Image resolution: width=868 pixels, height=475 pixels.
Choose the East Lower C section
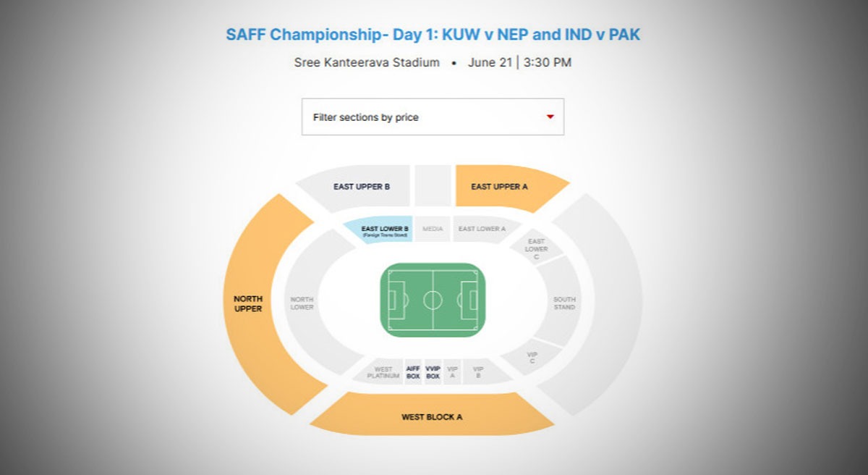point(536,248)
